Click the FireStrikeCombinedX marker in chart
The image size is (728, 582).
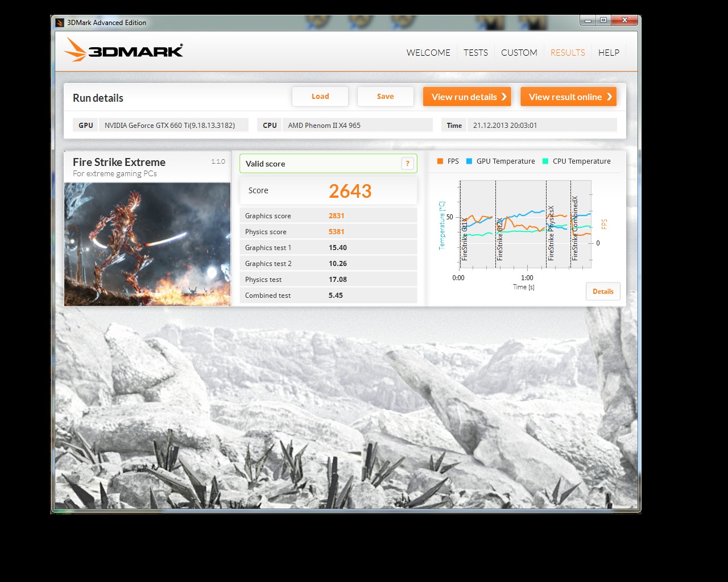click(574, 228)
